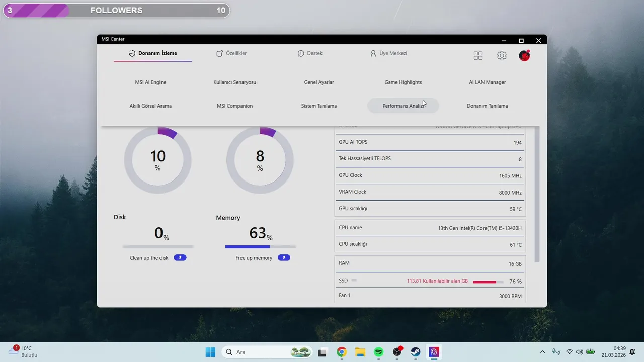The image size is (644, 362).
Task: Open Wi-Fi network tray icon
Action: tap(570, 352)
